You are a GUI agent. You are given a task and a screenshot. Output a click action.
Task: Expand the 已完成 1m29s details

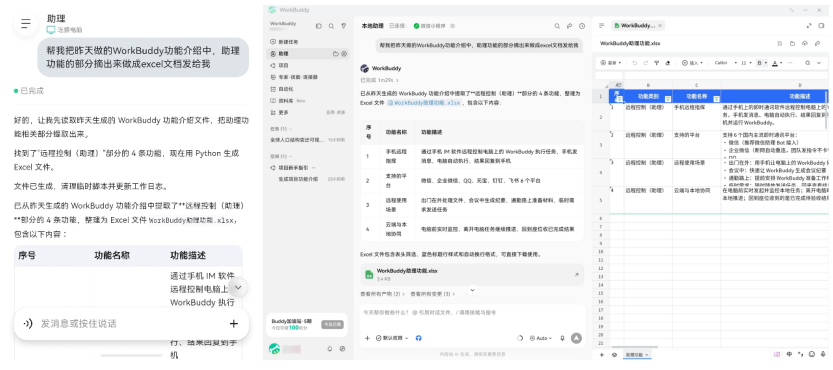tap(379, 80)
